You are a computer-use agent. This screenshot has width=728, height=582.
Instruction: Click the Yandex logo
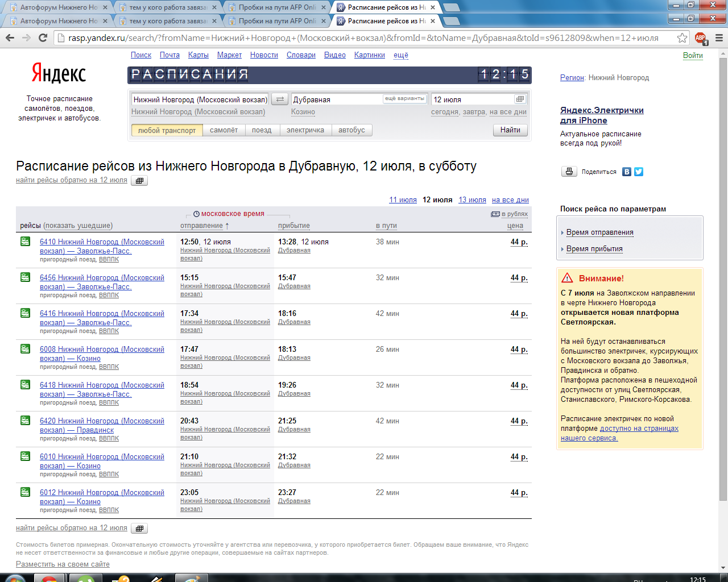coord(59,73)
